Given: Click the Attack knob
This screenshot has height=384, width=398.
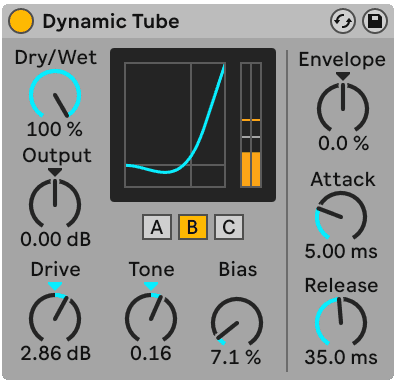Looking at the screenshot, I should click(x=341, y=216).
